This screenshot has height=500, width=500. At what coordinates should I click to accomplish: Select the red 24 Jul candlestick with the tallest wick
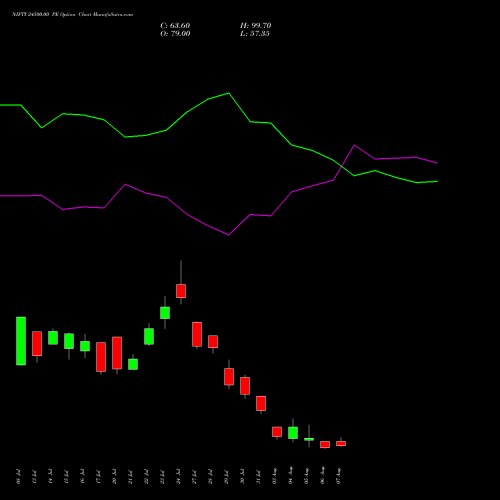[x=181, y=291]
